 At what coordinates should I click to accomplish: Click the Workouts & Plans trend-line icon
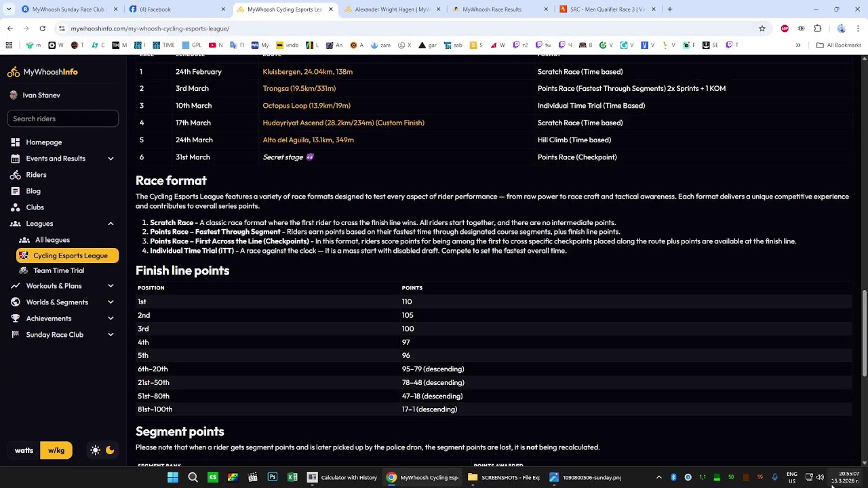click(15, 286)
